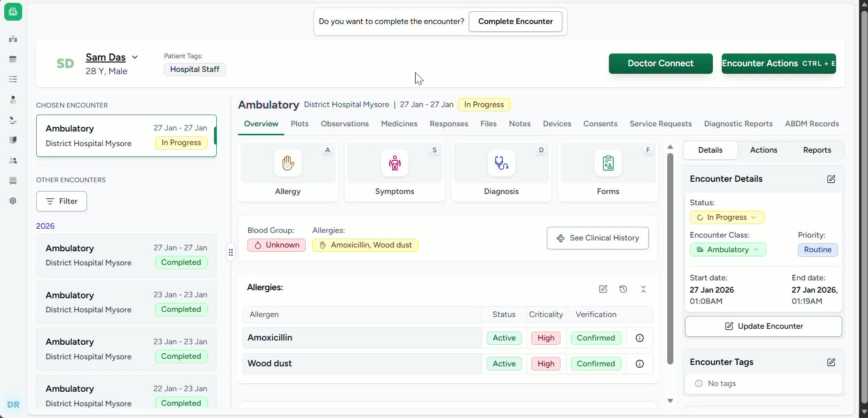Switch to the Plots tab
This screenshot has height=418, width=868.
click(300, 124)
